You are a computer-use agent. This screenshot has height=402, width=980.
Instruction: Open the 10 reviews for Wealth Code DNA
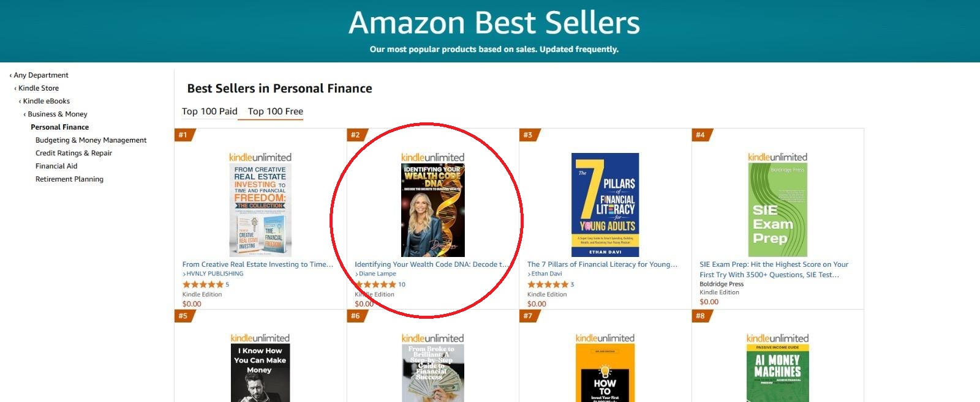coord(401,284)
